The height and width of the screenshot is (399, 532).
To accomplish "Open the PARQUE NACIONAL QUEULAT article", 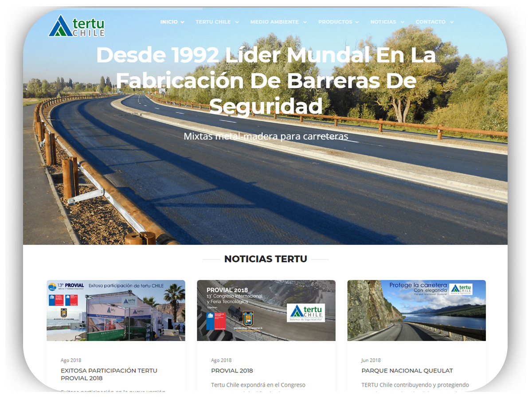I will click(407, 371).
